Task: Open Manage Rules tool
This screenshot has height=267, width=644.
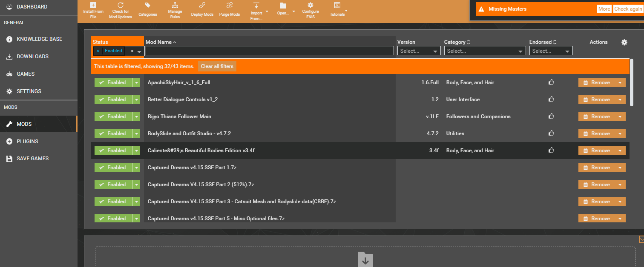Action: point(175,5)
